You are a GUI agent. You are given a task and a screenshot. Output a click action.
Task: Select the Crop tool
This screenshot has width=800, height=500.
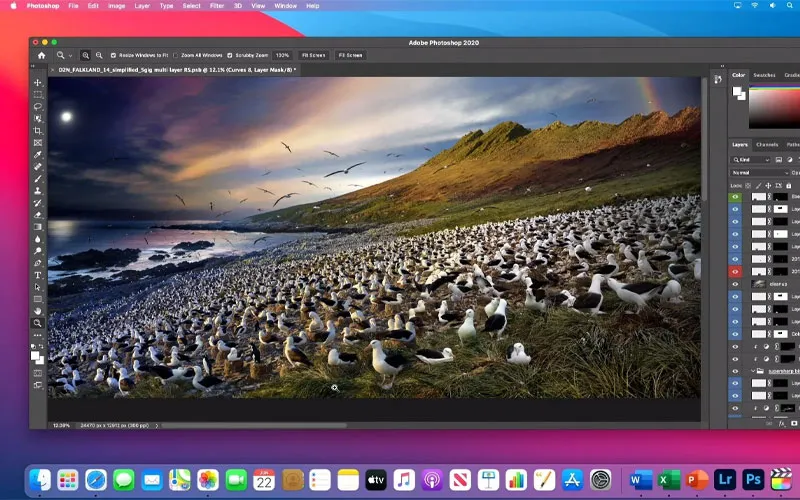coord(38,131)
